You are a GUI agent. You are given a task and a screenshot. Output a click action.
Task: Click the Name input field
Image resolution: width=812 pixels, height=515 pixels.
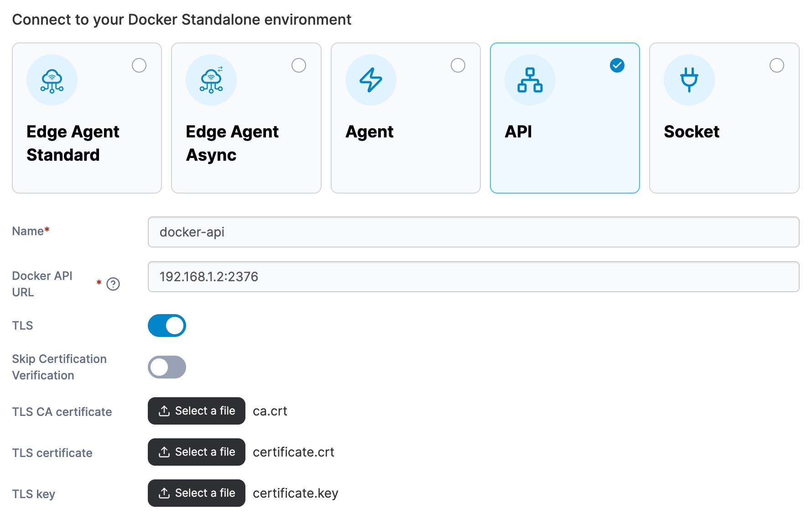point(473,232)
